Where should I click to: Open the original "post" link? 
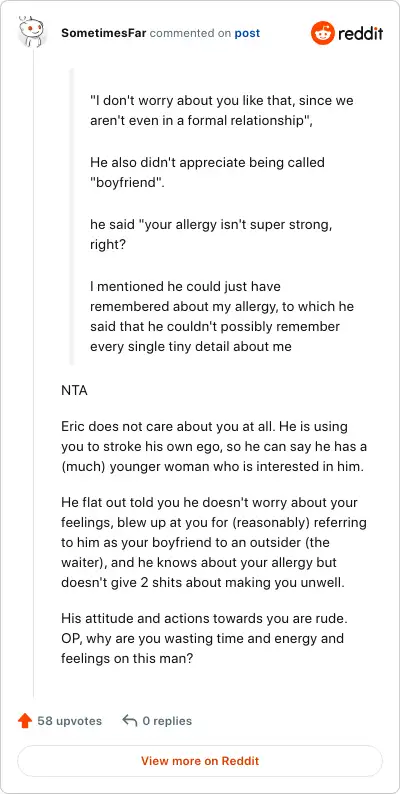click(247, 33)
